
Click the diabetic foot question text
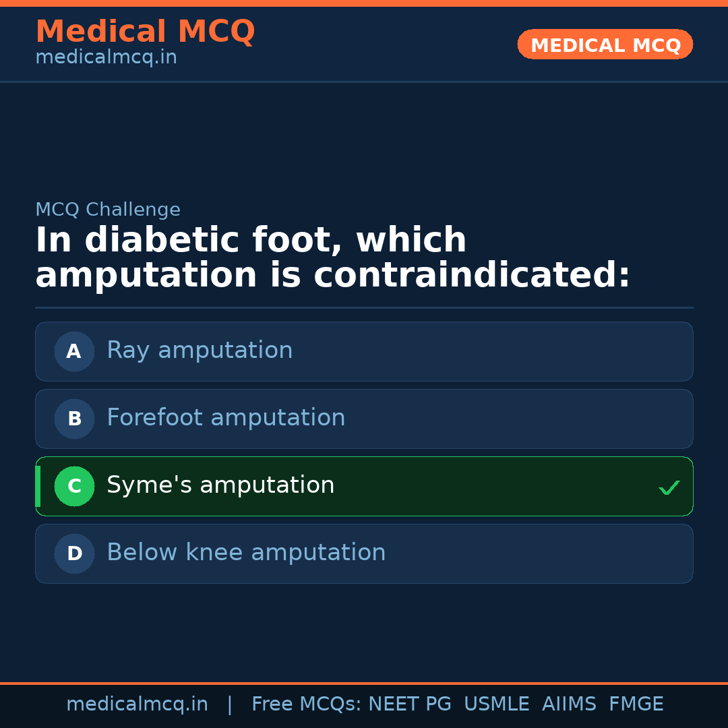pyautogui.click(x=332, y=258)
